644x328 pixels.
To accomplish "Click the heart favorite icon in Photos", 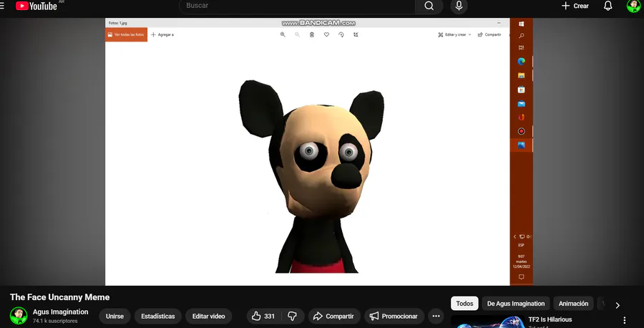I will coord(326,34).
